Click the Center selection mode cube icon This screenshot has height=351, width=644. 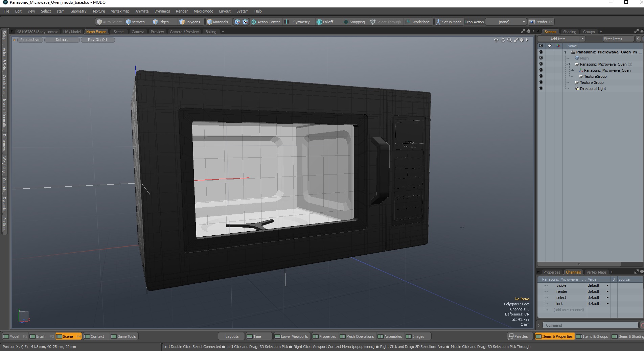[x=245, y=22]
